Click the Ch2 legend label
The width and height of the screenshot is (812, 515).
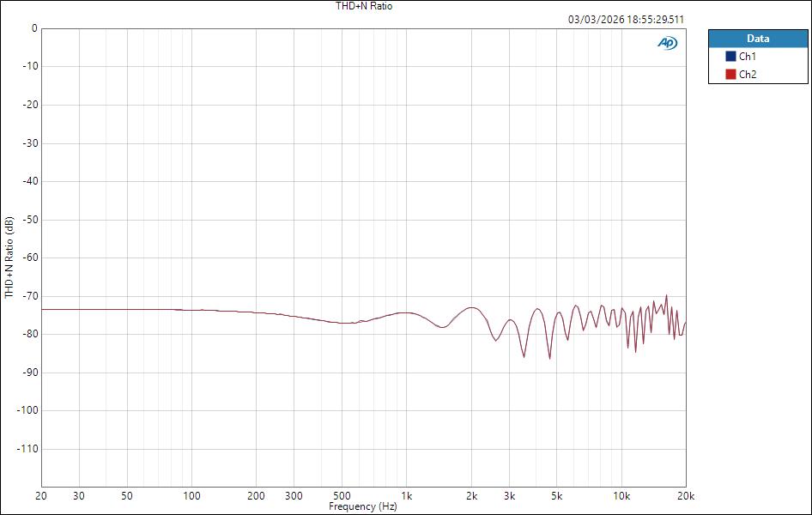[x=748, y=74]
